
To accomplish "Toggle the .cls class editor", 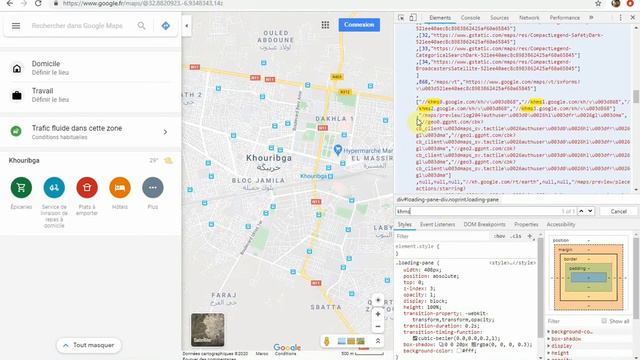I will coord(516,236).
